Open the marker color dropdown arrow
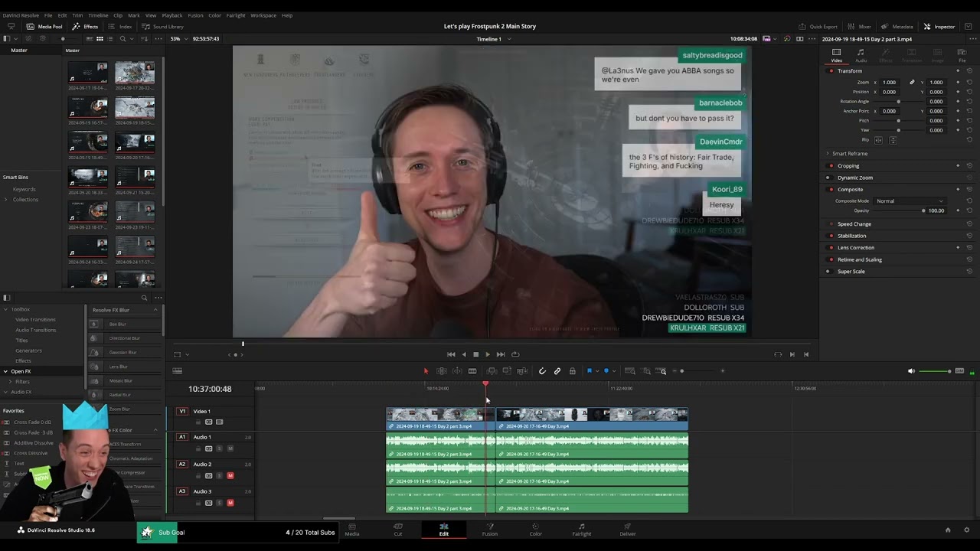The width and height of the screenshot is (980, 551). 612,371
